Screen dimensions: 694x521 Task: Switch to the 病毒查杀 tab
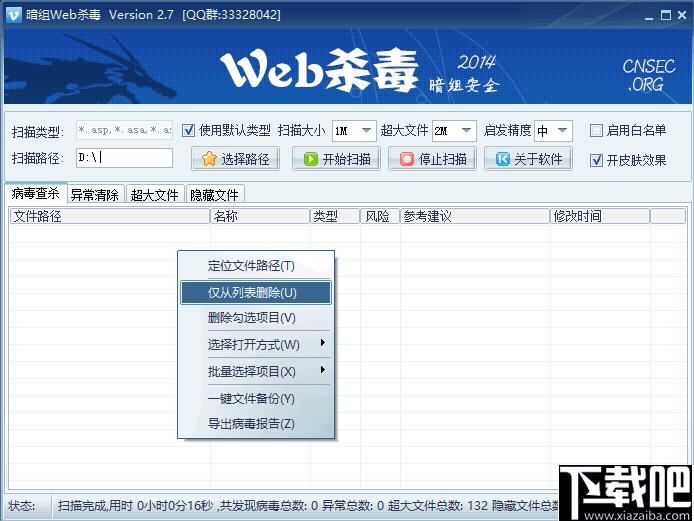click(35, 193)
